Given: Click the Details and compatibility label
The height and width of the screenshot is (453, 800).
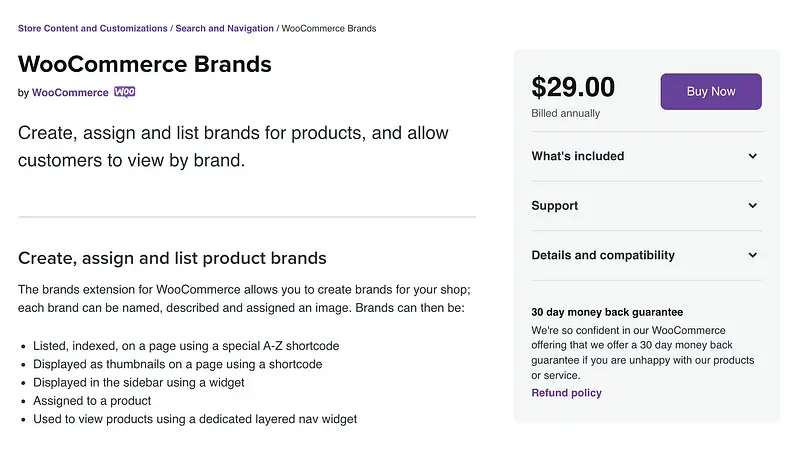Looking at the screenshot, I should click(x=603, y=255).
